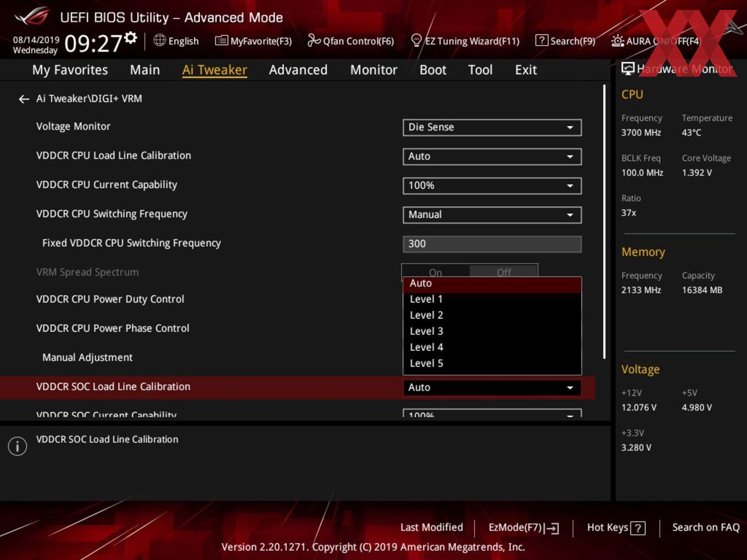Screen dimensions: 747x560
Task: Click the Manual Adjustment label
Action: point(87,357)
